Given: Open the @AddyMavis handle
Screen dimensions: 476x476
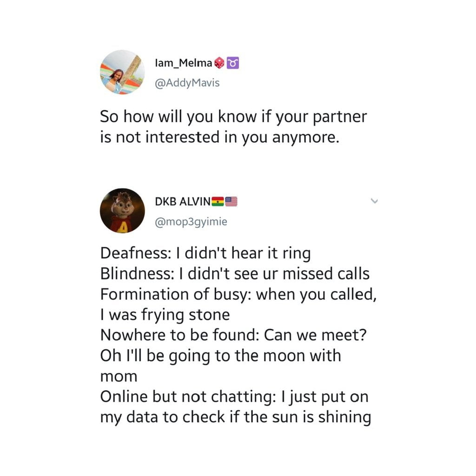Looking at the screenshot, I should coord(187,84).
